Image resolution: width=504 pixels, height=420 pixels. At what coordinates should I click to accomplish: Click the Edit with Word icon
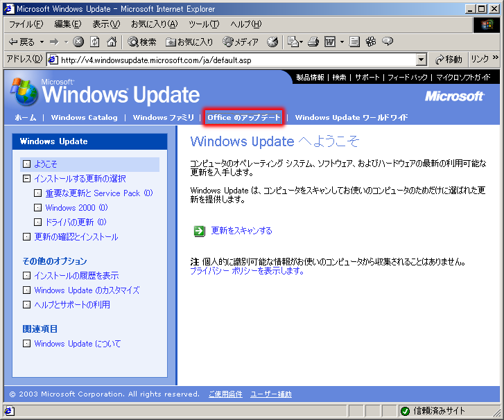coord(330,42)
